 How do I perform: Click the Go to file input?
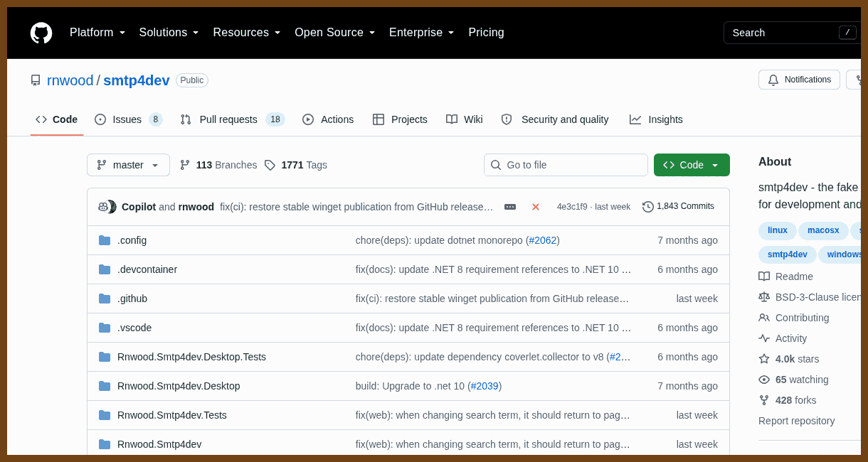point(566,165)
